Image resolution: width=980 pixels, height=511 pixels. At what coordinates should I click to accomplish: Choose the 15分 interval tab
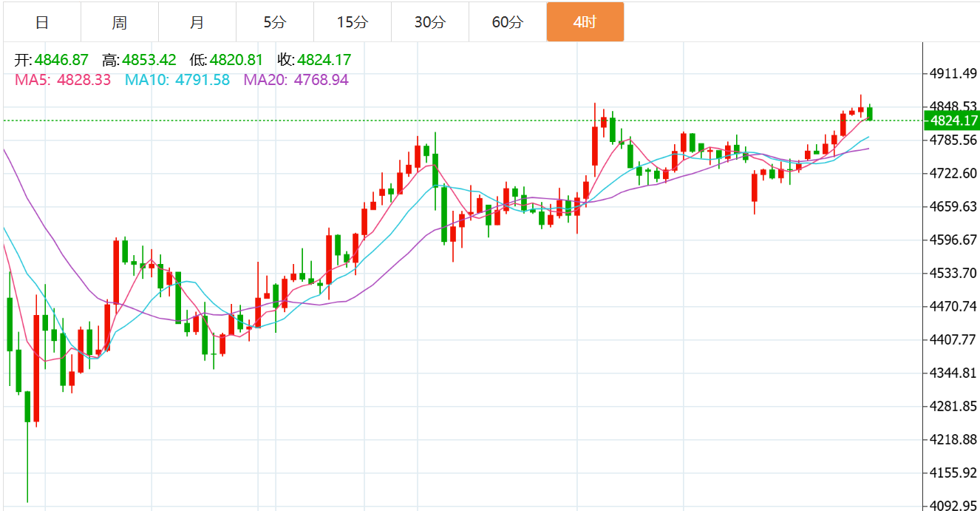pos(352,22)
